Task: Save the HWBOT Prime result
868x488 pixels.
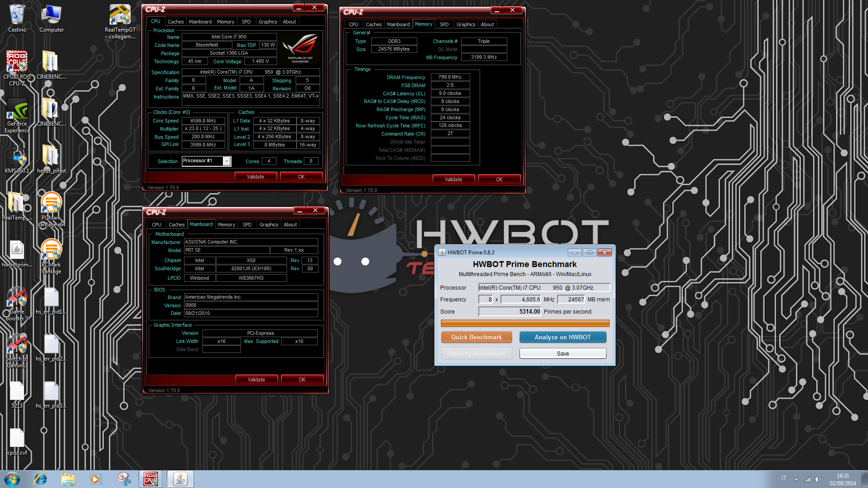Action: tap(563, 353)
